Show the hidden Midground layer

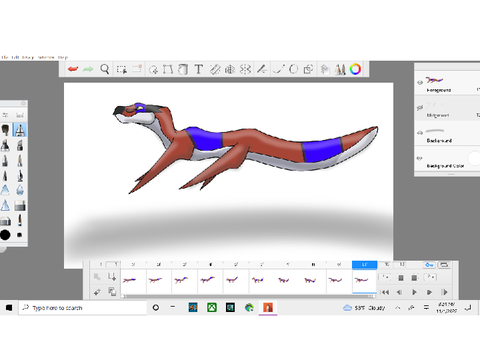click(420, 107)
